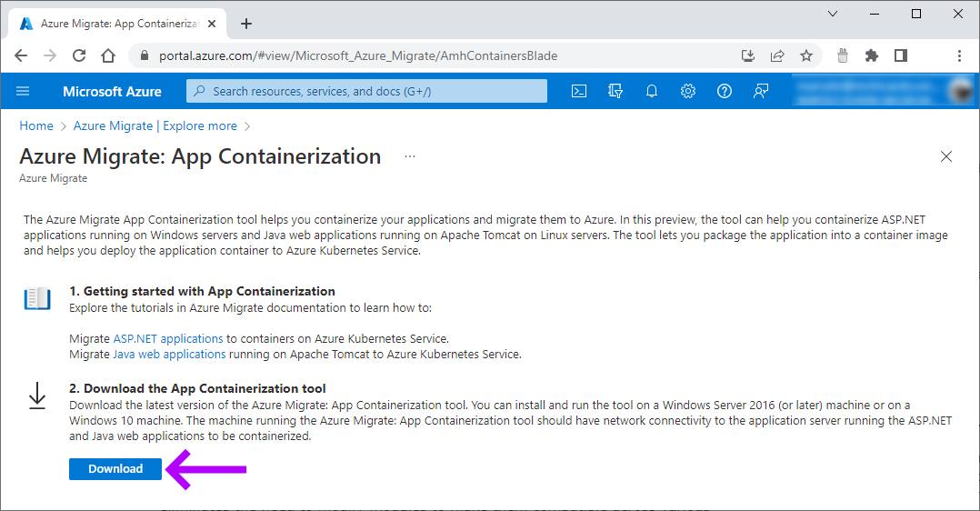Open Chrome three-dot menu
Viewport: 980px width, 511px height.
[x=959, y=55]
